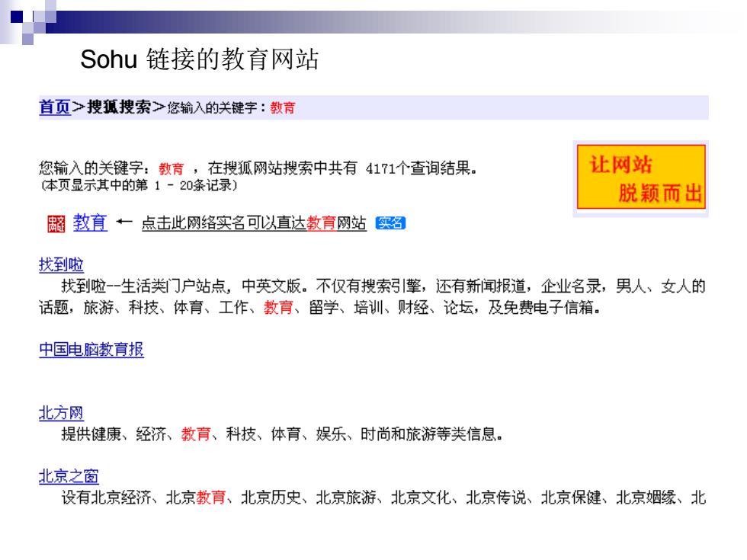The width and height of the screenshot is (747, 560).
Task: Open the 北方网 result link
Action: [x=61, y=413]
